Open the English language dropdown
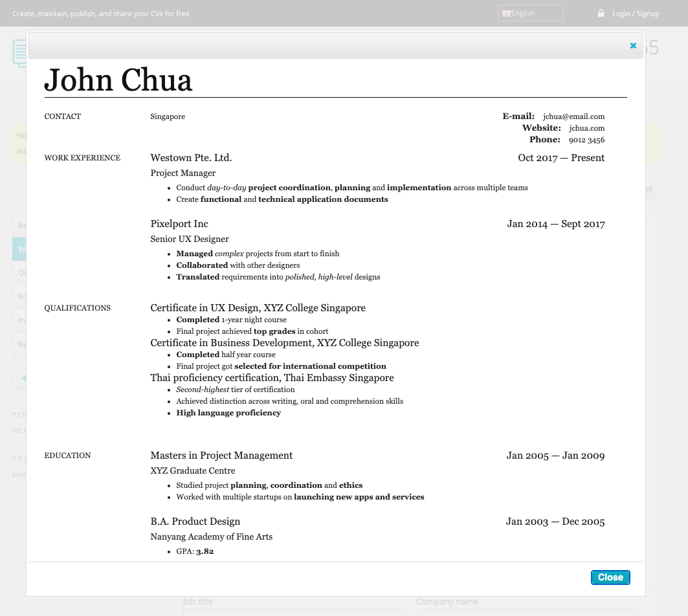 pos(530,13)
